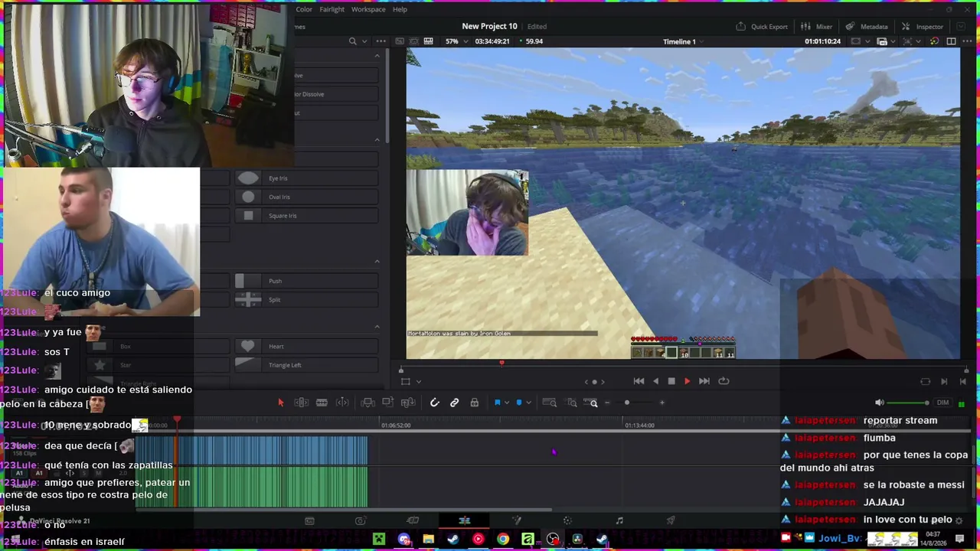This screenshot has width=980, height=551.
Task: Toggle the DIM audio button
Action: pyautogui.click(x=942, y=403)
